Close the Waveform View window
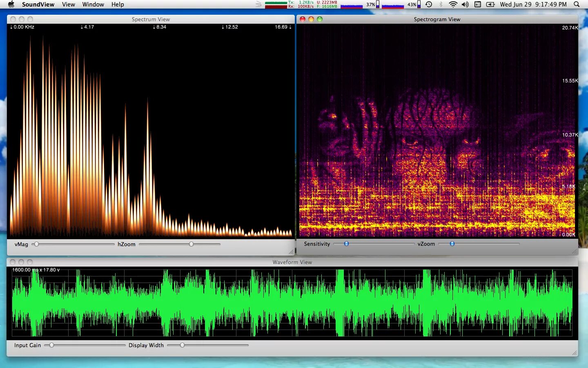Viewport: 588px width, 368px height. point(13,262)
